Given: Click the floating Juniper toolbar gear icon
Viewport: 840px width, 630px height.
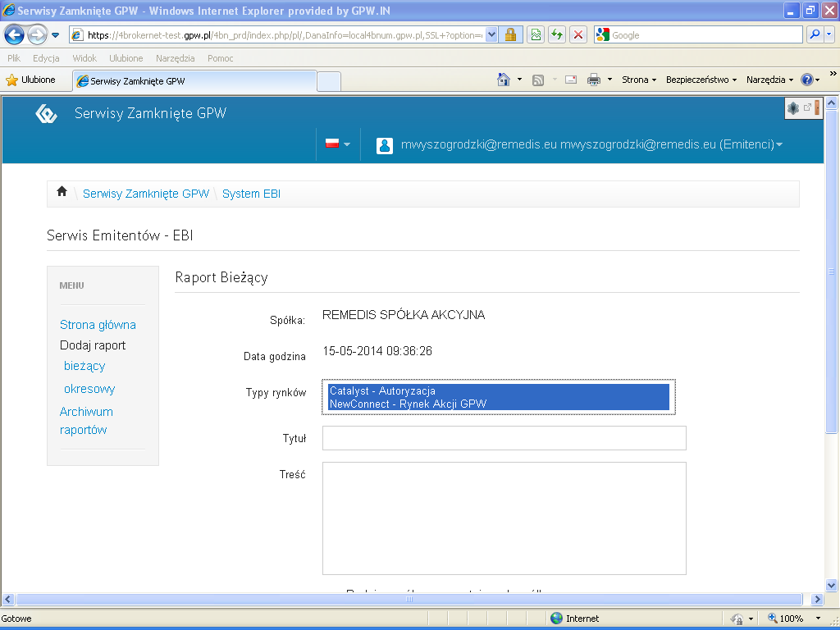Looking at the screenshot, I should click(x=793, y=108).
